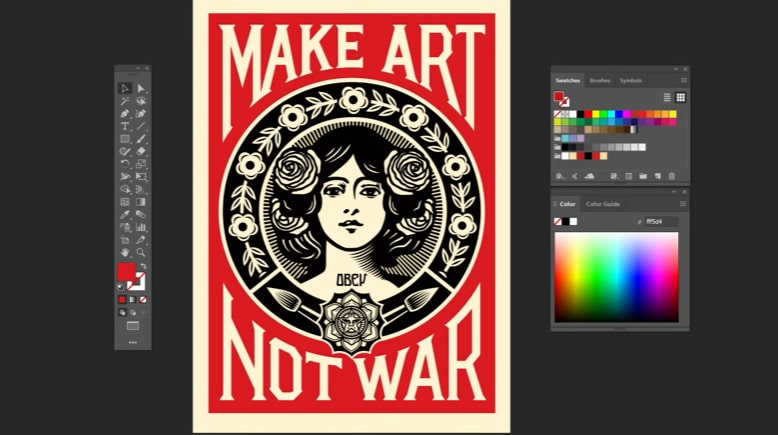Delete the selected swatch
Screen dimensions: 778x435
[x=671, y=176]
